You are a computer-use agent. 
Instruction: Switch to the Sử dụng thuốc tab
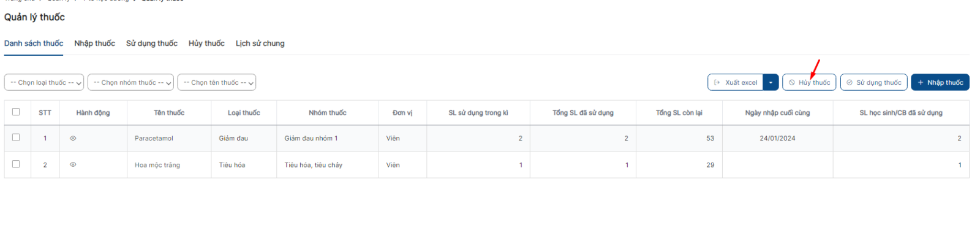(x=152, y=44)
